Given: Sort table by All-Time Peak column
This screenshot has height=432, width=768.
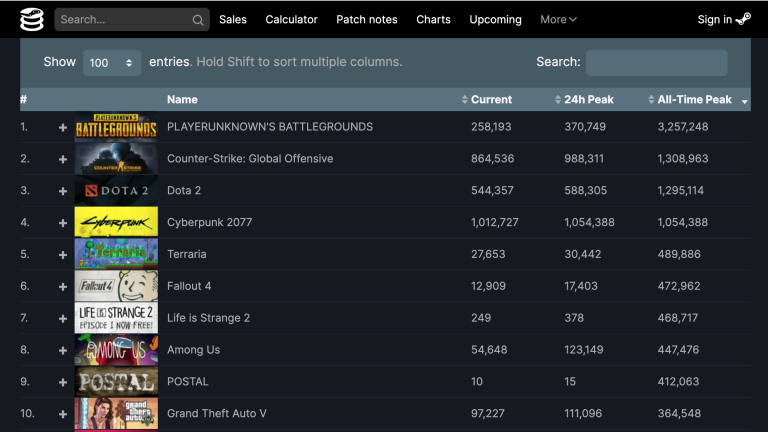Looking at the screenshot, I should [x=694, y=100].
